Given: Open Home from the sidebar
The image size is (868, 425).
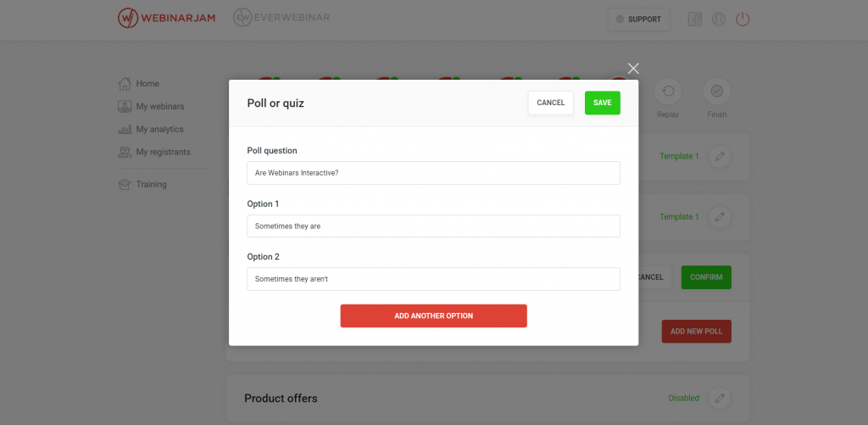Looking at the screenshot, I should click(x=139, y=84).
